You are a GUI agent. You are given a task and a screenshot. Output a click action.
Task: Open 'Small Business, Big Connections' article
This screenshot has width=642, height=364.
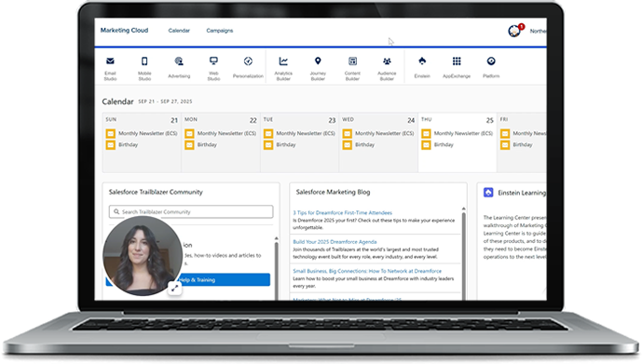click(x=367, y=271)
